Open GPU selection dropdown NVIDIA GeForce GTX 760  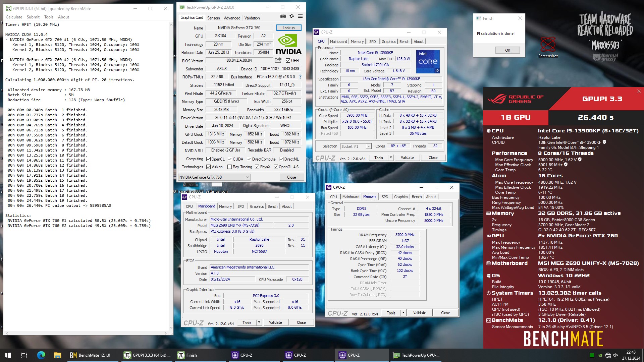(x=214, y=177)
